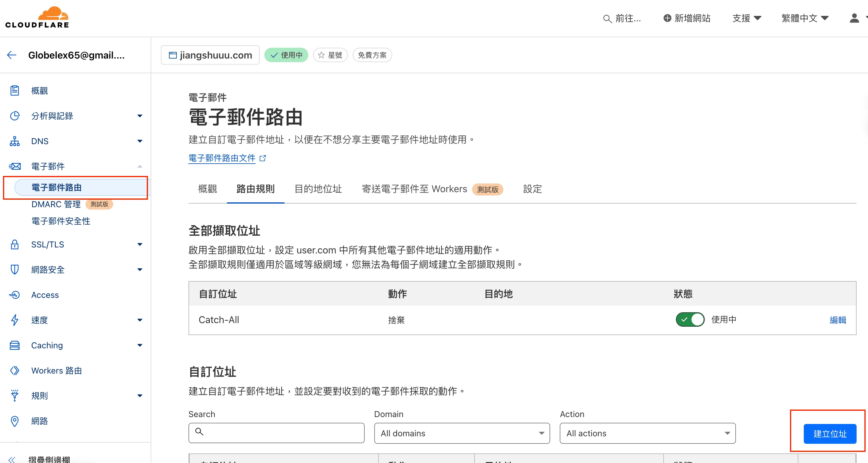Click the 捨棄 action cell
868x463 pixels.
click(x=396, y=320)
